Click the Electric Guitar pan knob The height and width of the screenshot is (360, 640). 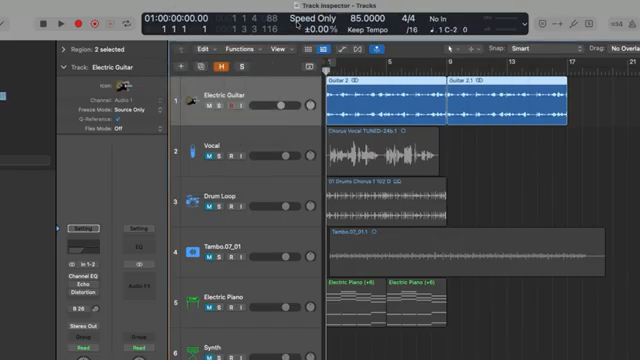coord(310,105)
